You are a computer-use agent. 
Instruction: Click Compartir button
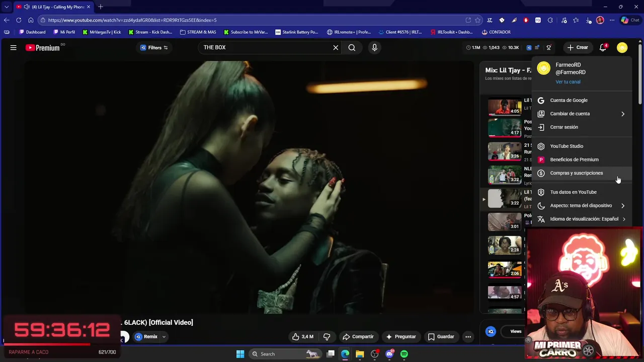[358, 337]
